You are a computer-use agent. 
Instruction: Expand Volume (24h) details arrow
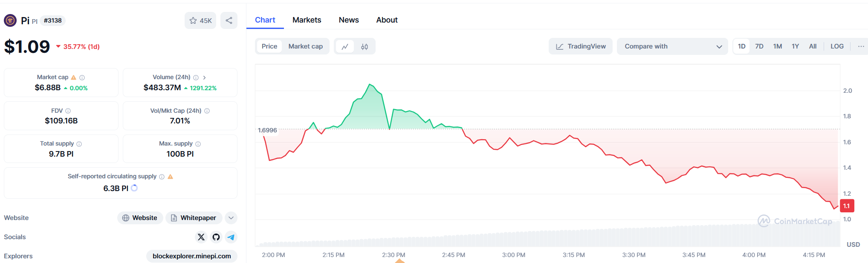[205, 77]
